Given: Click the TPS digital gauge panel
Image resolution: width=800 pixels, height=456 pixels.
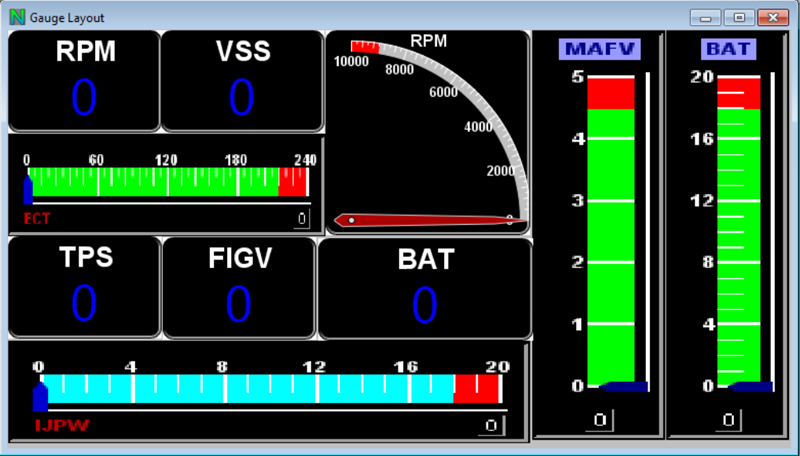Looking at the screenshot, I should click(x=84, y=289).
